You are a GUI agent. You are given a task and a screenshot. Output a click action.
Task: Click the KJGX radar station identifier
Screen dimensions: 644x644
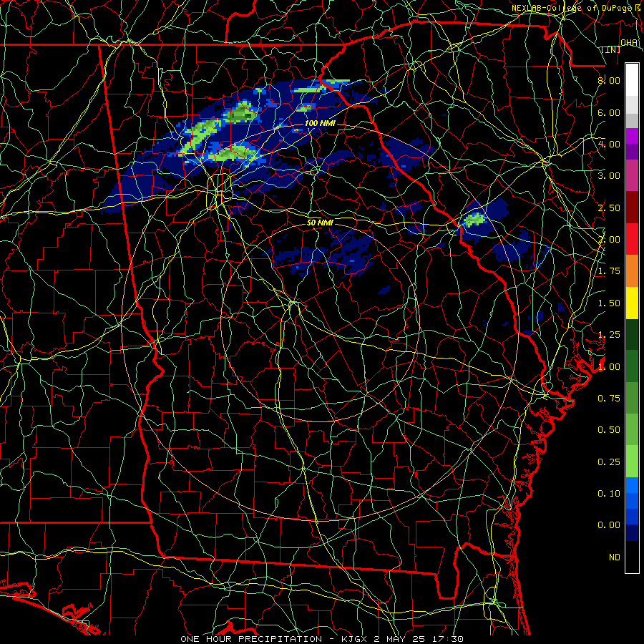click(x=356, y=639)
